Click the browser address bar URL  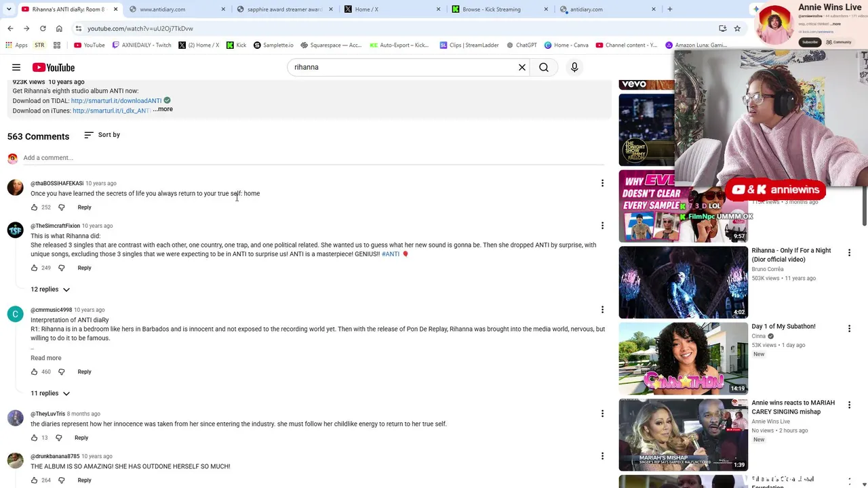140,28
